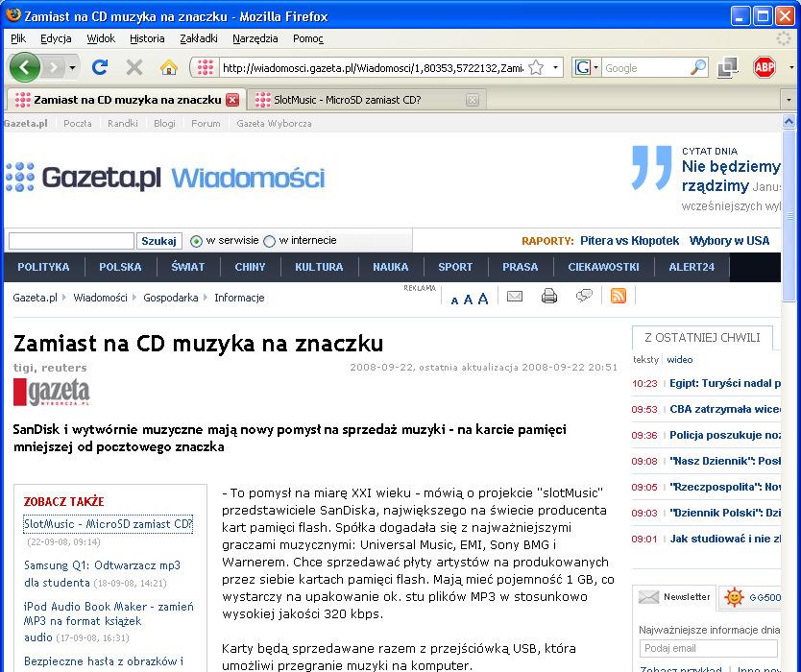Switch to the wideo tab
Viewport: 801px width, 672px height.
point(680,359)
